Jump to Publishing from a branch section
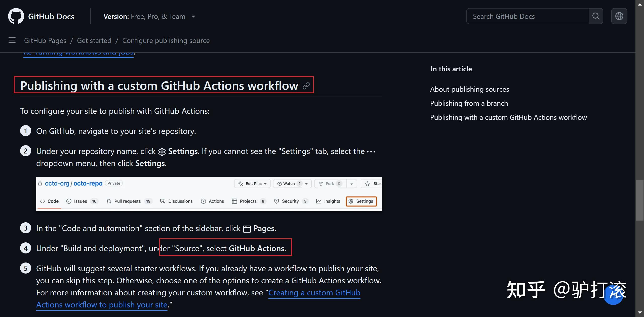Image resolution: width=644 pixels, height=317 pixels. (x=469, y=103)
